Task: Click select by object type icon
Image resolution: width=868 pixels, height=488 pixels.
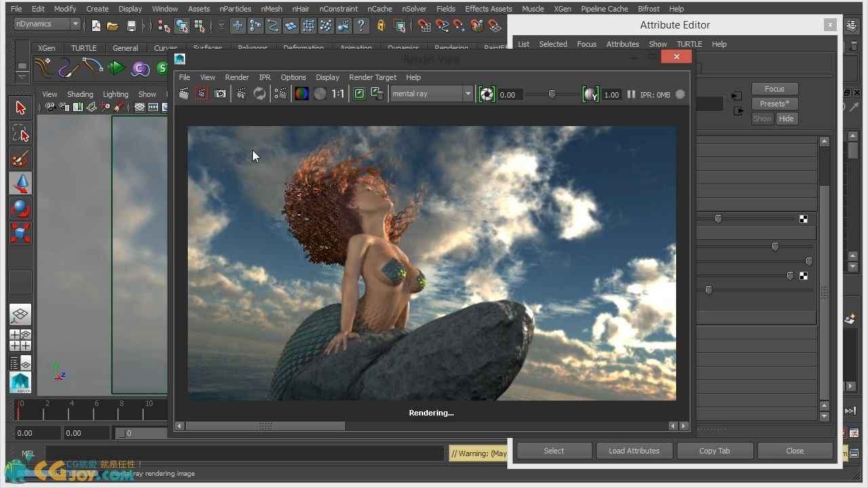Action: (x=182, y=26)
